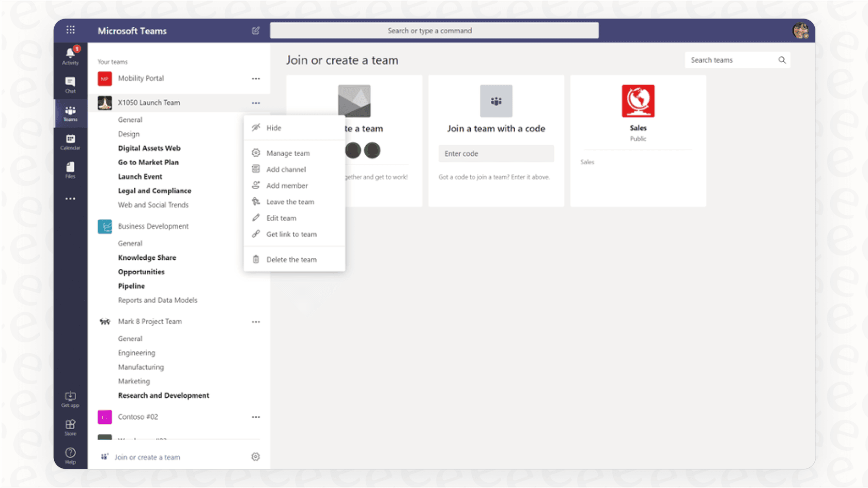Open more options for Mobility Portal
This screenshot has width=868, height=488.
click(255, 78)
